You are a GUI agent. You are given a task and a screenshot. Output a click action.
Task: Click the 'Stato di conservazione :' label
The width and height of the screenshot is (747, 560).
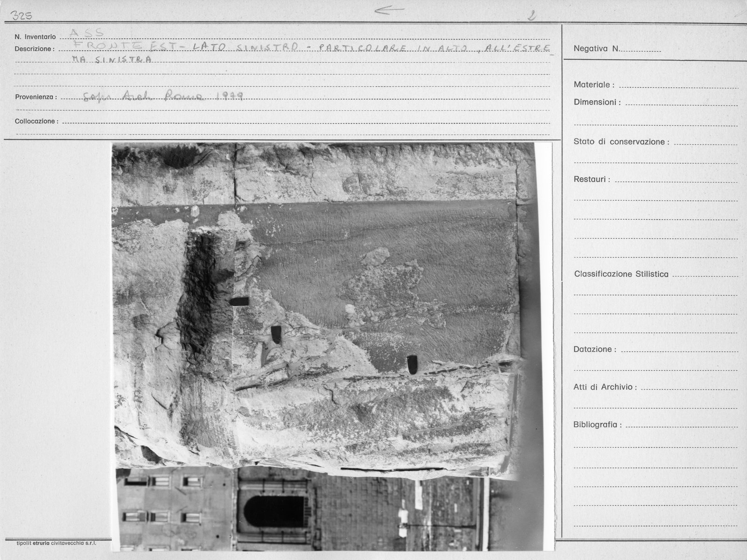tap(621, 142)
